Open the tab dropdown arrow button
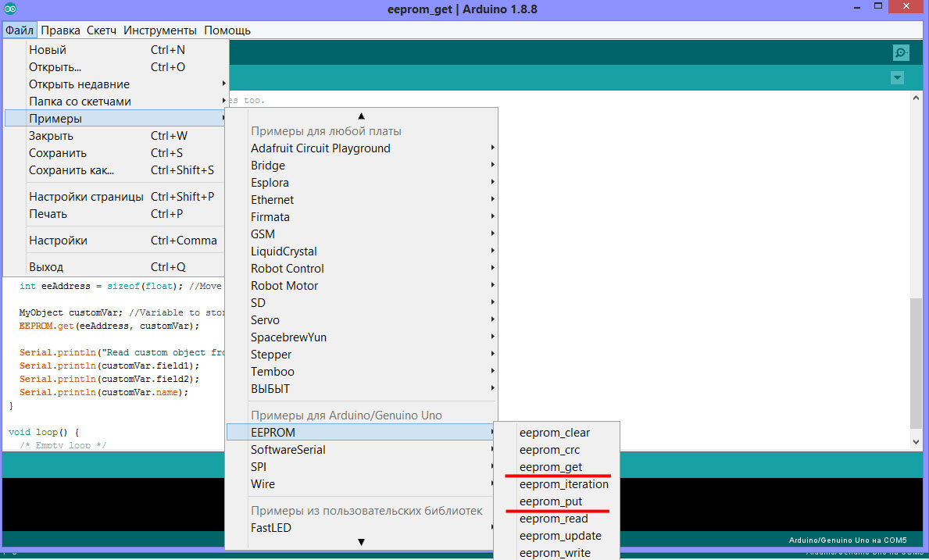Screen dimensions: 929x560 [897, 77]
